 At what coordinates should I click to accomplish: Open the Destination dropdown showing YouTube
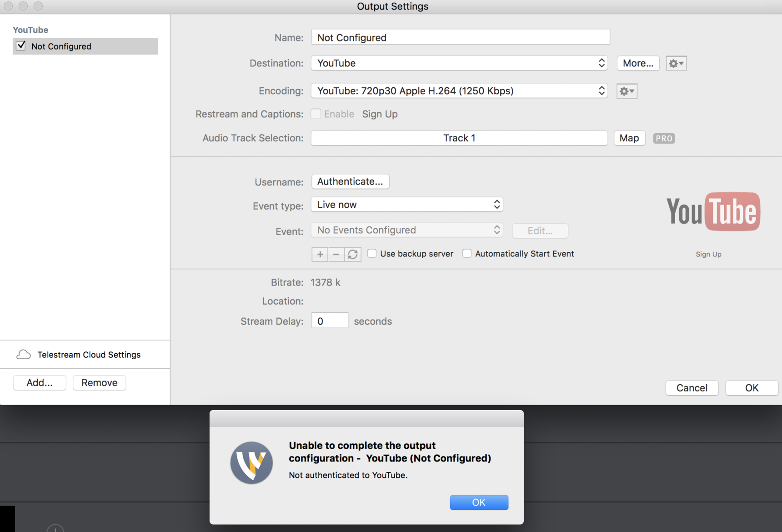(x=459, y=63)
